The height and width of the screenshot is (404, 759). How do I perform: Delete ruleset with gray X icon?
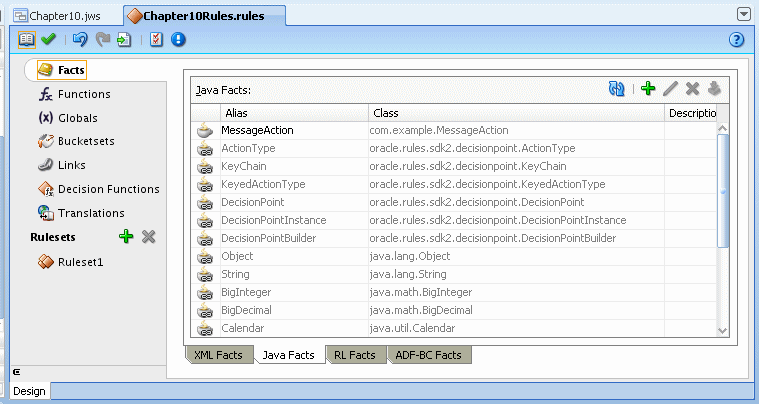tap(149, 237)
